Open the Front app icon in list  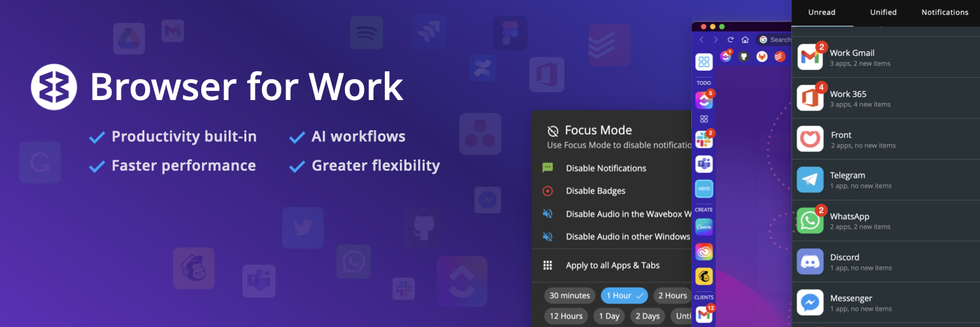click(810, 139)
